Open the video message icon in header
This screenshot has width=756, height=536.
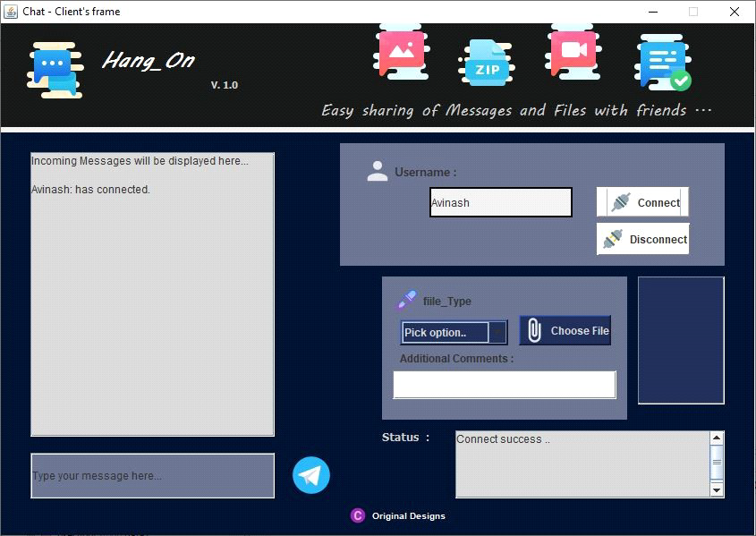[x=572, y=50]
